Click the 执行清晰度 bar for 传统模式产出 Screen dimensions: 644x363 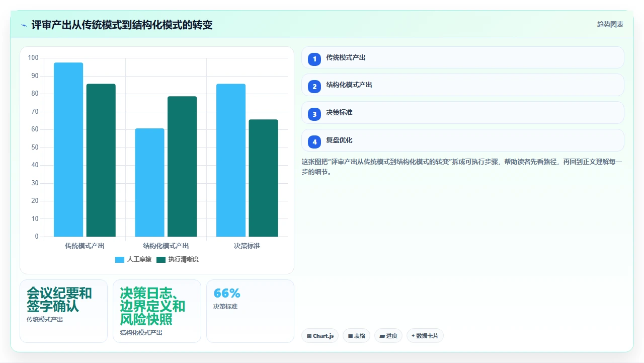(x=101, y=160)
